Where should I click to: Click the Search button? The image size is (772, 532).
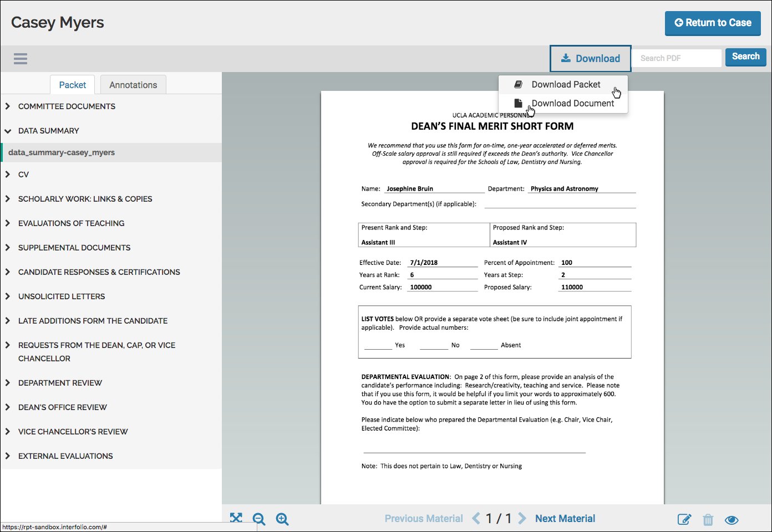746,57
